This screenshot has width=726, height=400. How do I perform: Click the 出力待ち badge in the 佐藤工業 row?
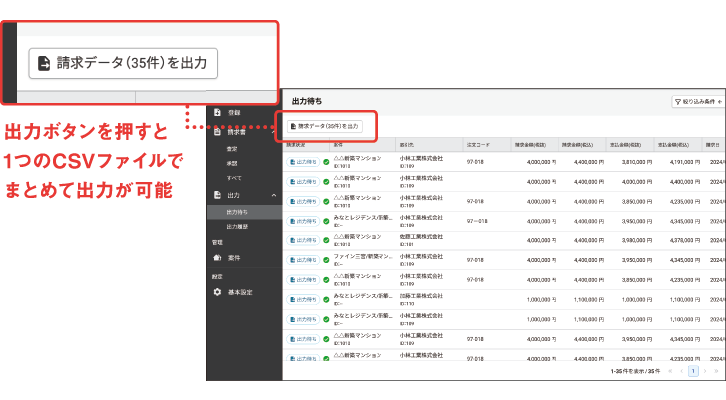tap(303, 240)
